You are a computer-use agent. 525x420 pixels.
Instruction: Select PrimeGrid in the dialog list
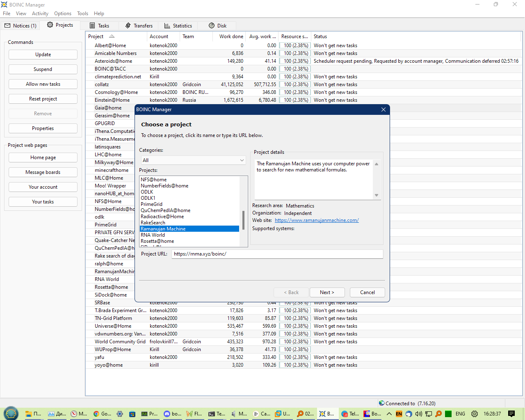(189, 204)
